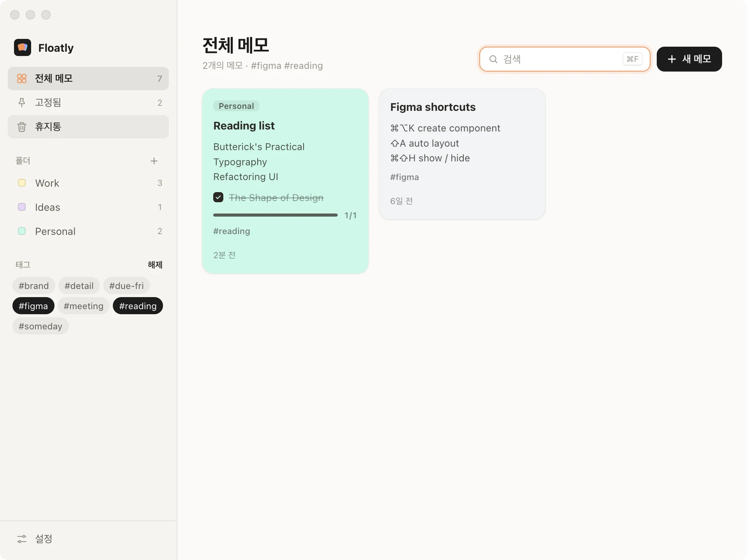Image resolution: width=747 pixels, height=560 pixels.
Task: Open the trash can icon 휴지통
Action: [x=22, y=127]
